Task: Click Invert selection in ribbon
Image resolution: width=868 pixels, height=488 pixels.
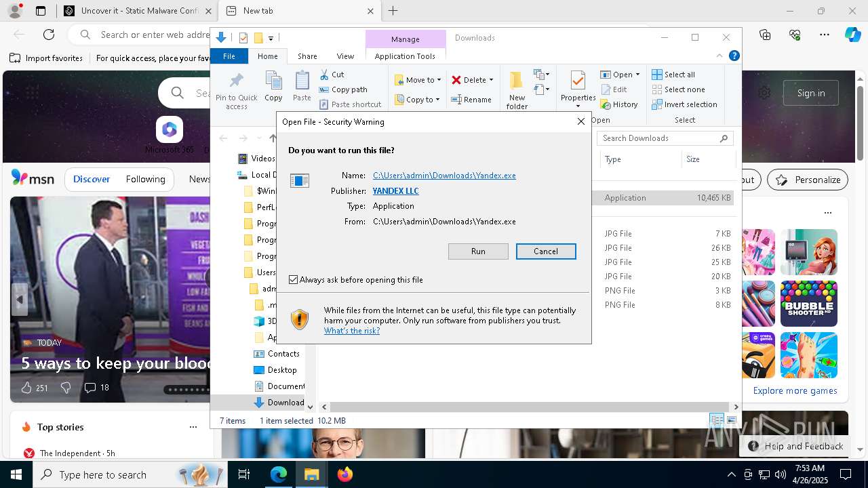Action: pos(684,104)
